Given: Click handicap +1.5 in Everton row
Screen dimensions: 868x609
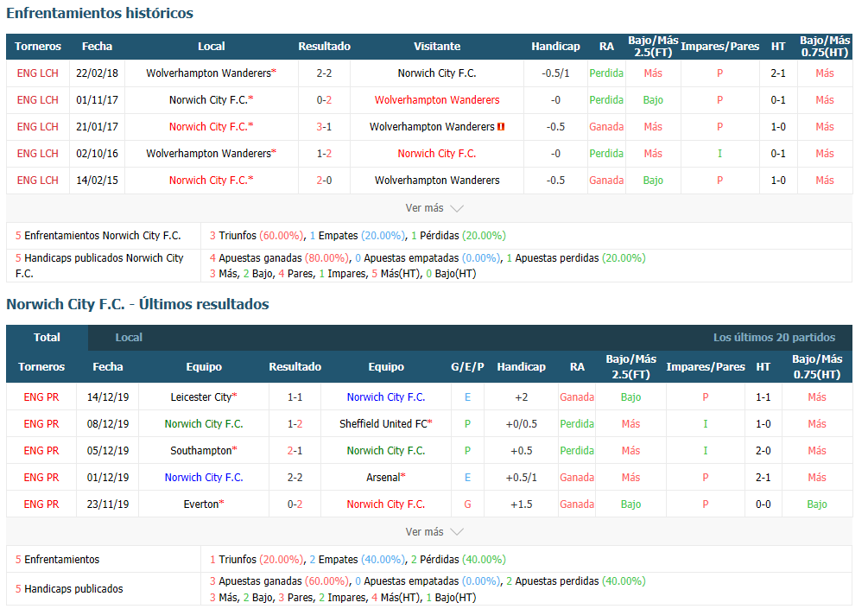Looking at the screenshot, I should [521, 504].
